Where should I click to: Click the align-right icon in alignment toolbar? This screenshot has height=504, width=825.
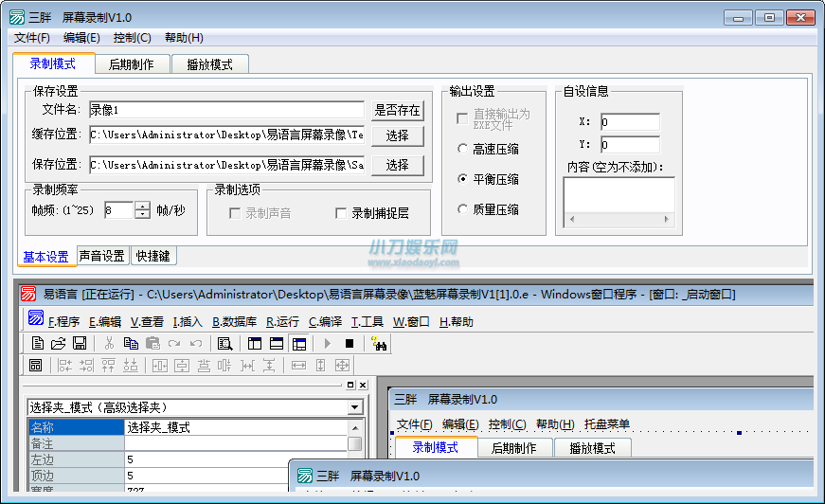[86, 365]
